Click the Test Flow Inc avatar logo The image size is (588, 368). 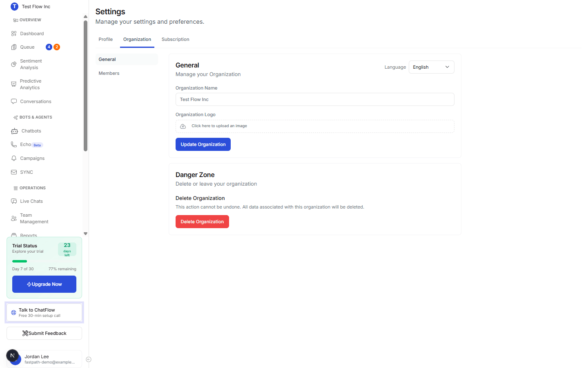14,7
